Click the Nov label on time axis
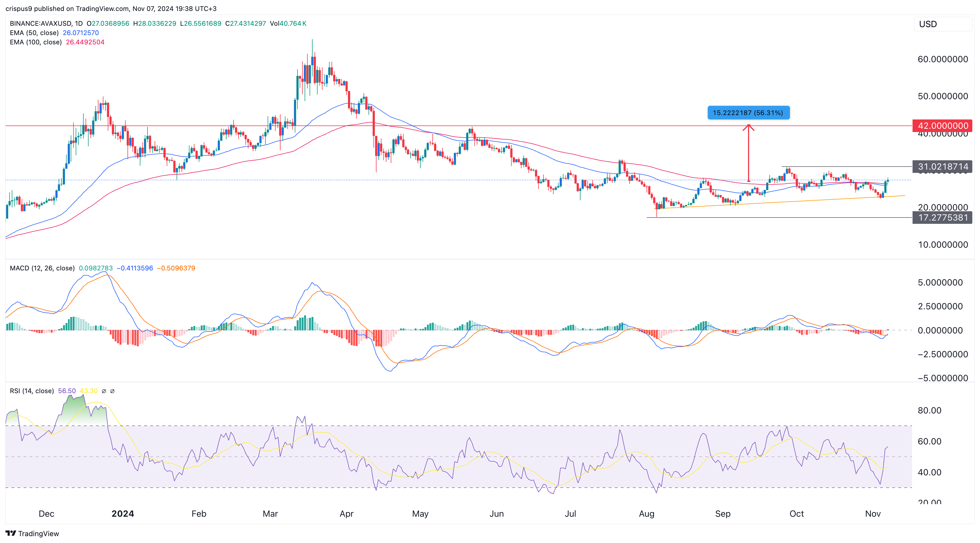Screen dimensions: 980x543 tap(873, 514)
